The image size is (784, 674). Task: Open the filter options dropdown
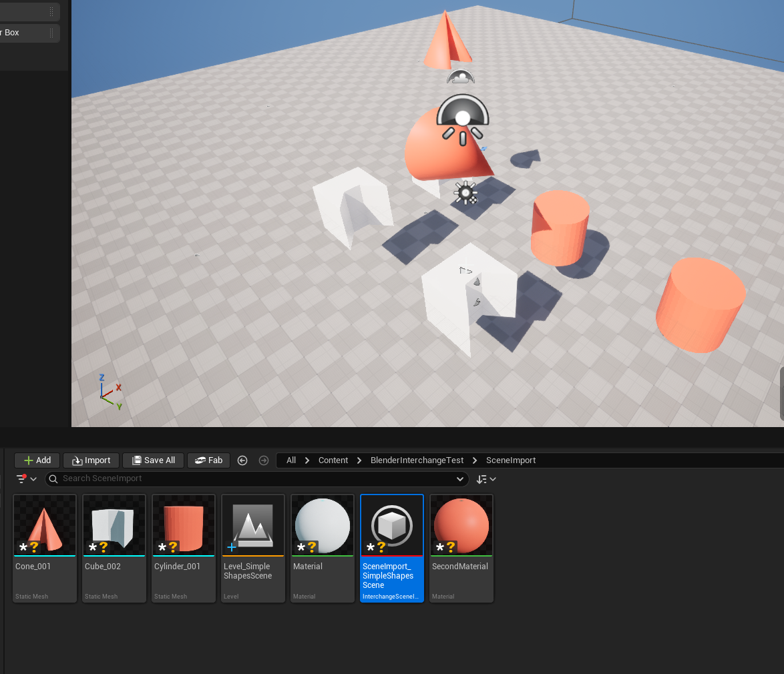click(x=26, y=479)
